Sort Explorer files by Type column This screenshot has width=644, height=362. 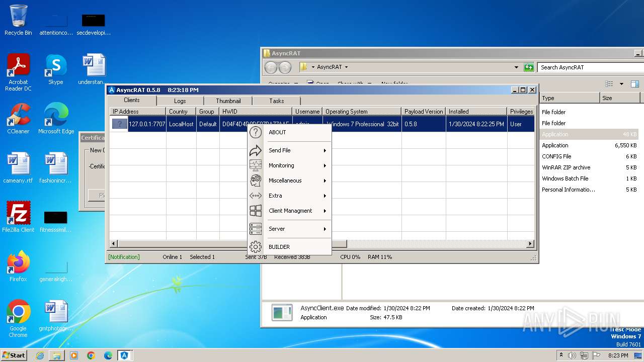[x=570, y=98]
